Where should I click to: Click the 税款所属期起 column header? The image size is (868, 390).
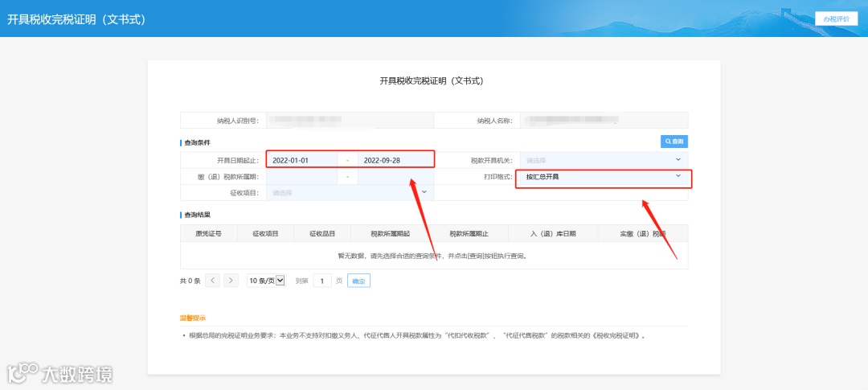tap(391, 233)
